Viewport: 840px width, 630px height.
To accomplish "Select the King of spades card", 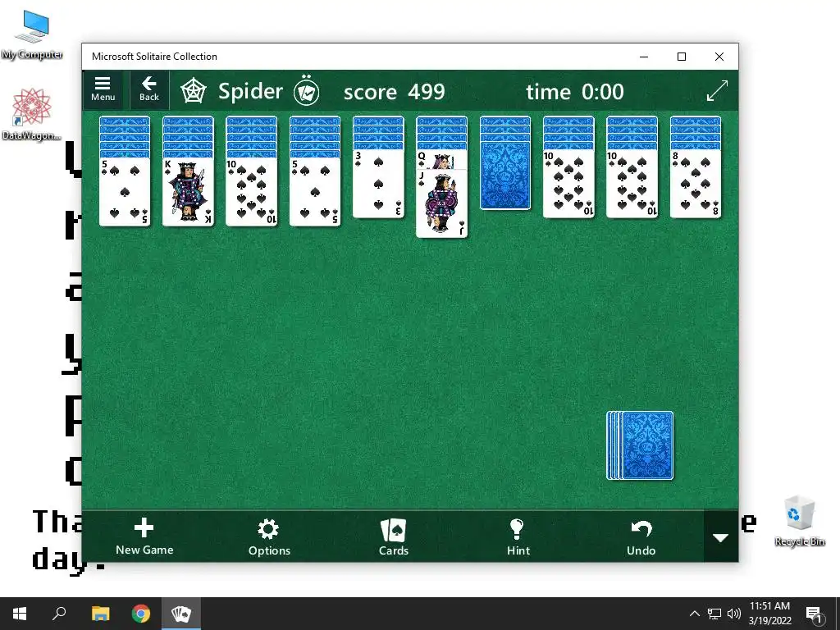I will (x=188, y=192).
